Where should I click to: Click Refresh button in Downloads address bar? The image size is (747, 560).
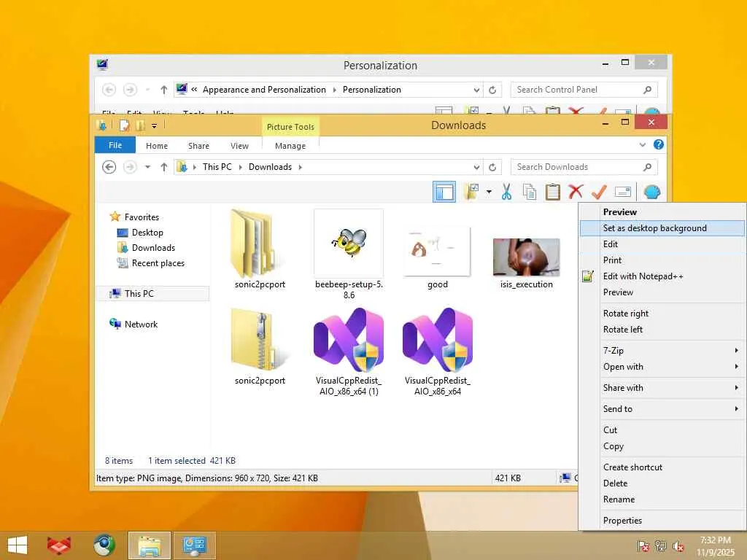click(x=492, y=167)
